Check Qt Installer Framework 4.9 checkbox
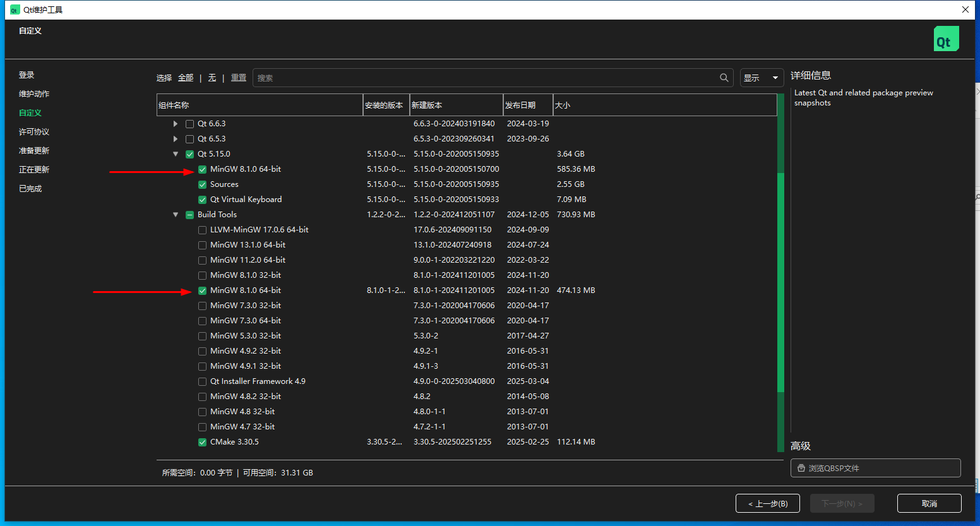Image resolution: width=980 pixels, height=526 pixels. click(202, 381)
